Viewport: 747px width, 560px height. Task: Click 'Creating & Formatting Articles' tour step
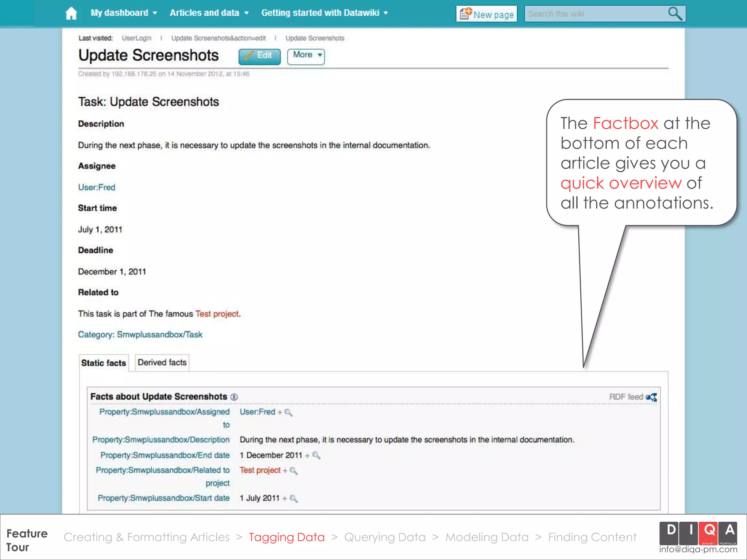[147, 537]
